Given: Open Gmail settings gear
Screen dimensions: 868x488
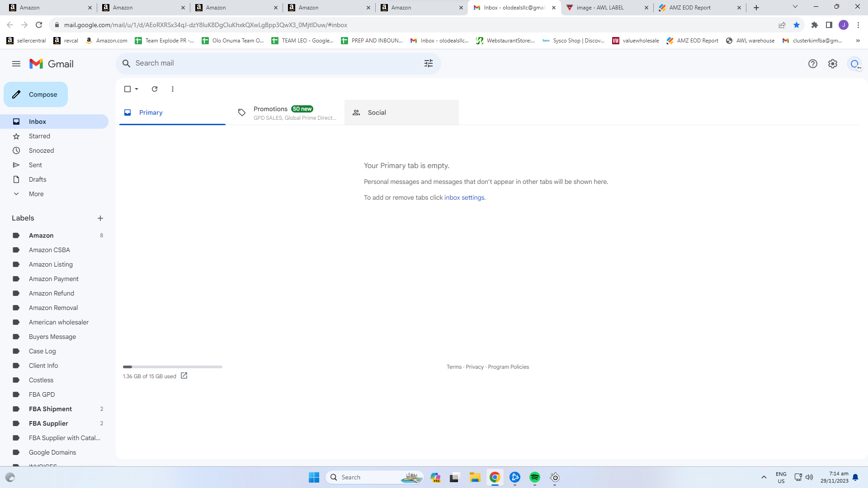Looking at the screenshot, I should point(833,64).
